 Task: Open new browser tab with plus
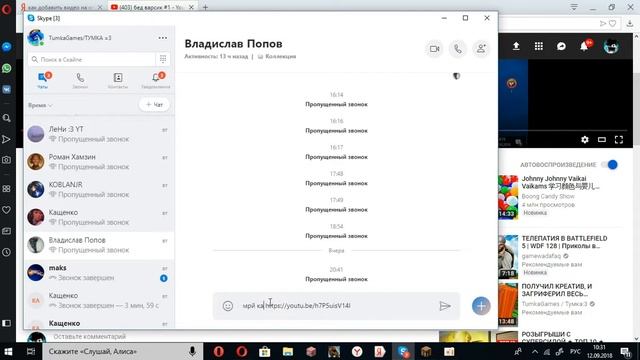(205, 7)
